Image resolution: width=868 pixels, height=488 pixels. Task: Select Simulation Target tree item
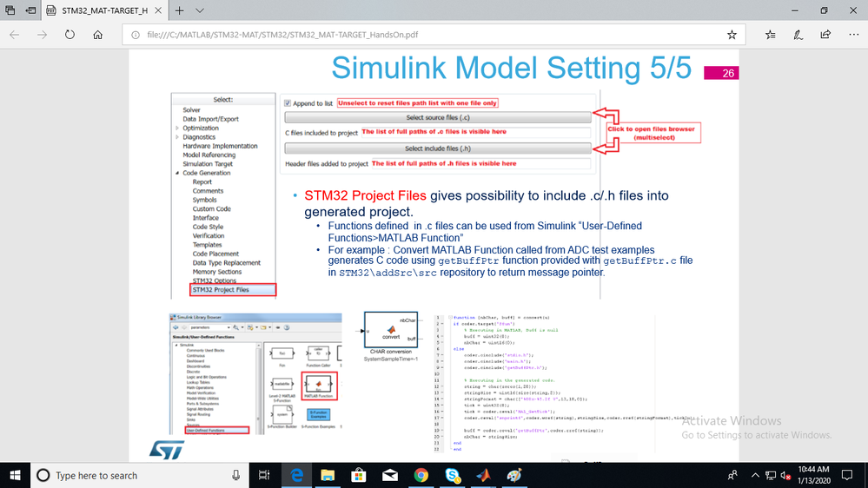pos(208,164)
